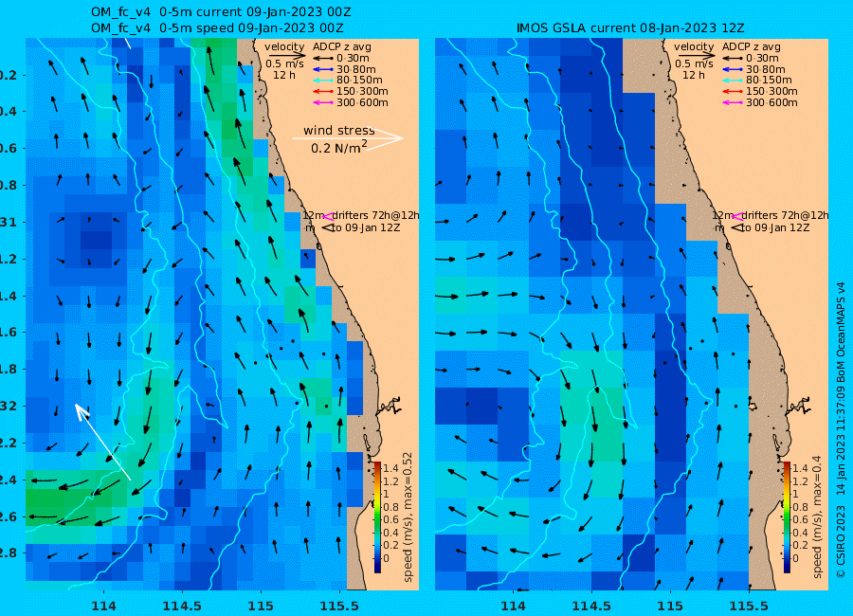Click the white wind stress scale arrow
The image size is (853, 616).
(x=348, y=138)
